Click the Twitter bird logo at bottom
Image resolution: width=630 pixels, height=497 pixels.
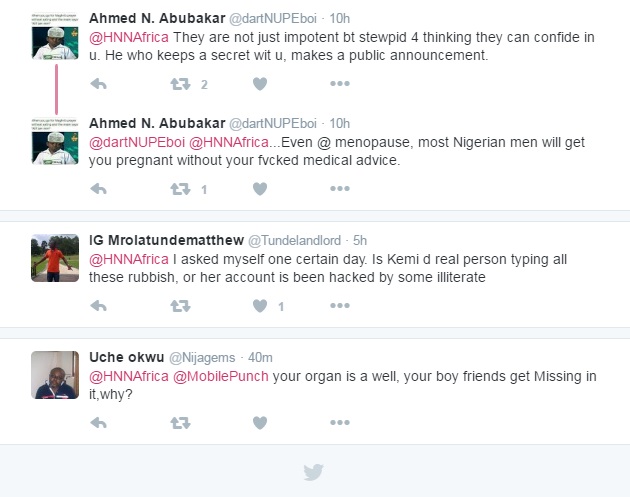click(x=314, y=473)
